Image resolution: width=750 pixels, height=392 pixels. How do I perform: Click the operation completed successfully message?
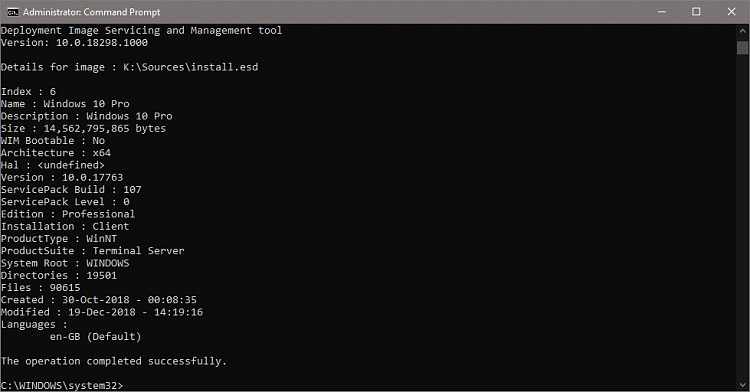coord(114,361)
